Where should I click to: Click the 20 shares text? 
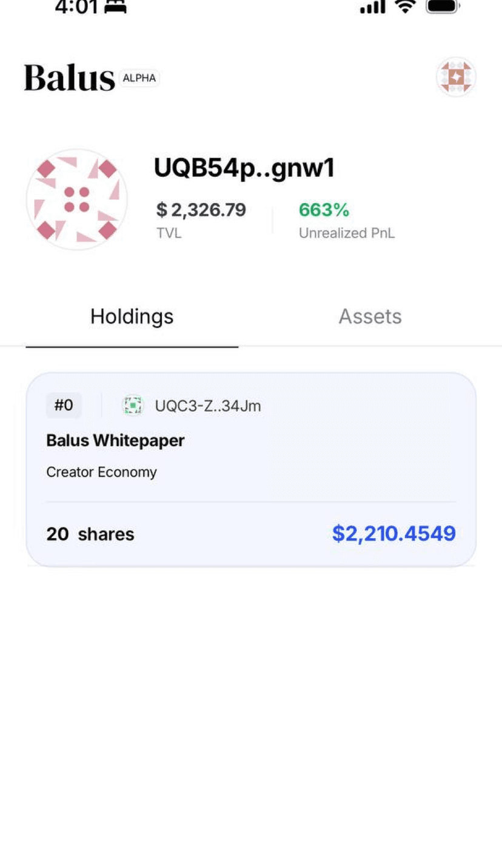[x=90, y=534]
